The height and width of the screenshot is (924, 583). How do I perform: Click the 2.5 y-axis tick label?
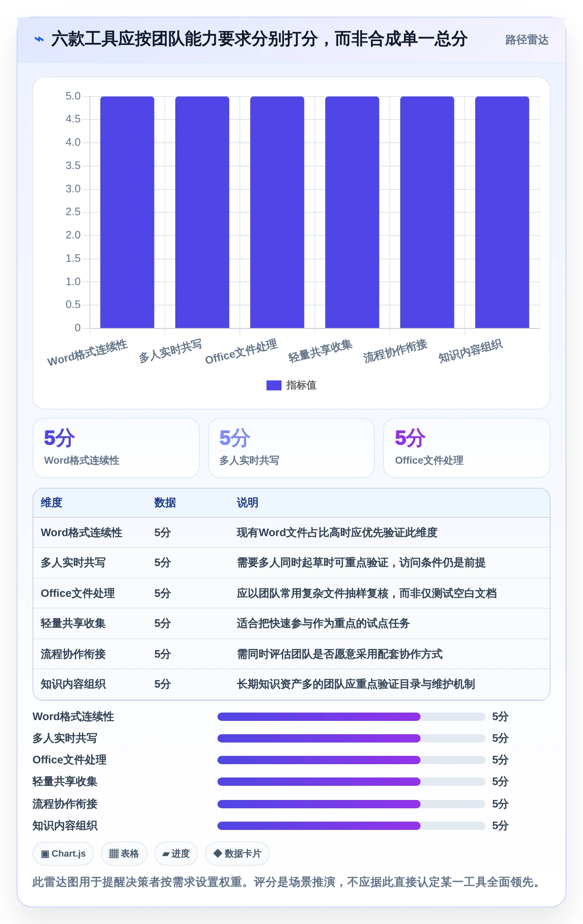(73, 212)
